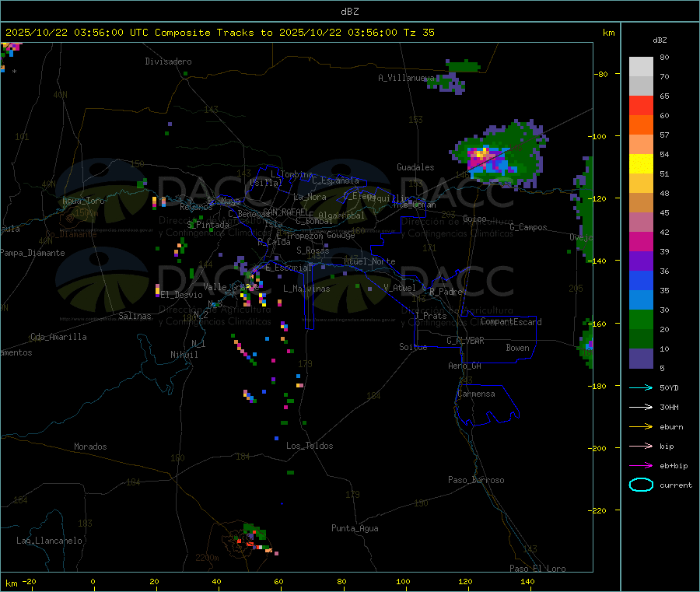Image resolution: width=700 pixels, height=592 pixels.
Task: Click the Los_Toldos map label
Action: 310,446
